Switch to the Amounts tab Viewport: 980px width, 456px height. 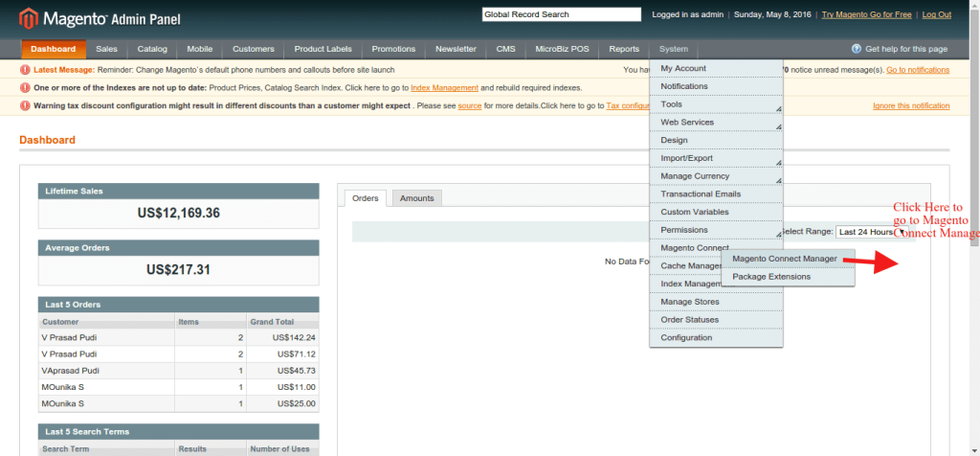pyautogui.click(x=417, y=198)
